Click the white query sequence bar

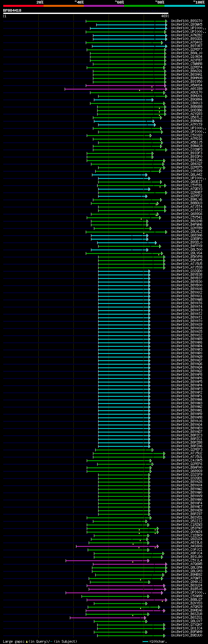click(x=85, y=13)
